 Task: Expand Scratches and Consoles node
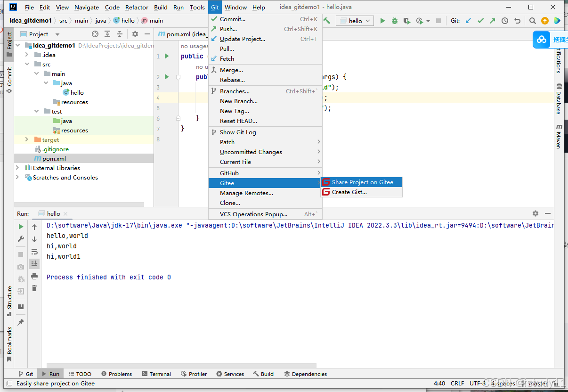click(x=18, y=177)
